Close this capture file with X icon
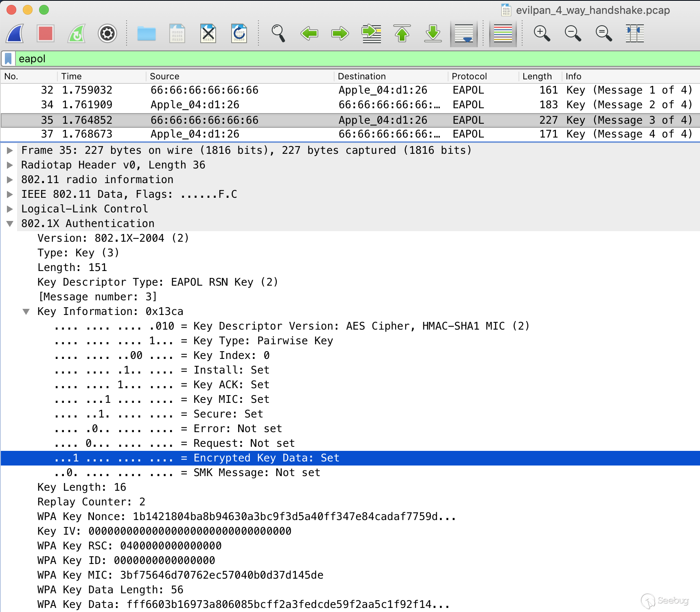Viewport: 700px width, 612px height. (x=208, y=33)
